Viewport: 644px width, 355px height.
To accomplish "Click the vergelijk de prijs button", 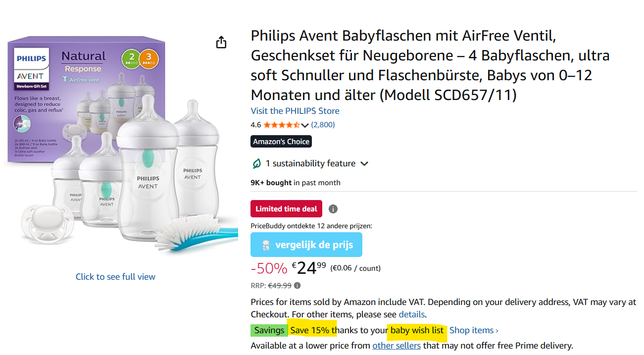I will coord(306,244).
